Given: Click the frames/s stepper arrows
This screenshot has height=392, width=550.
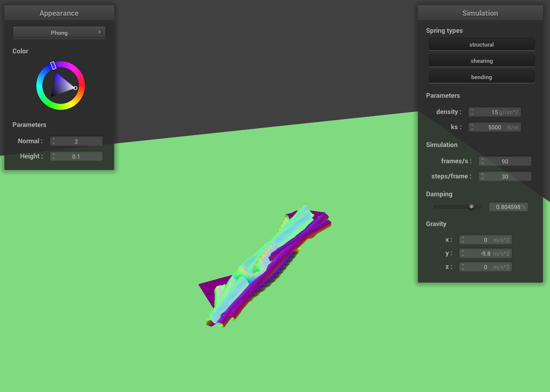Looking at the screenshot, I should click(x=482, y=161).
